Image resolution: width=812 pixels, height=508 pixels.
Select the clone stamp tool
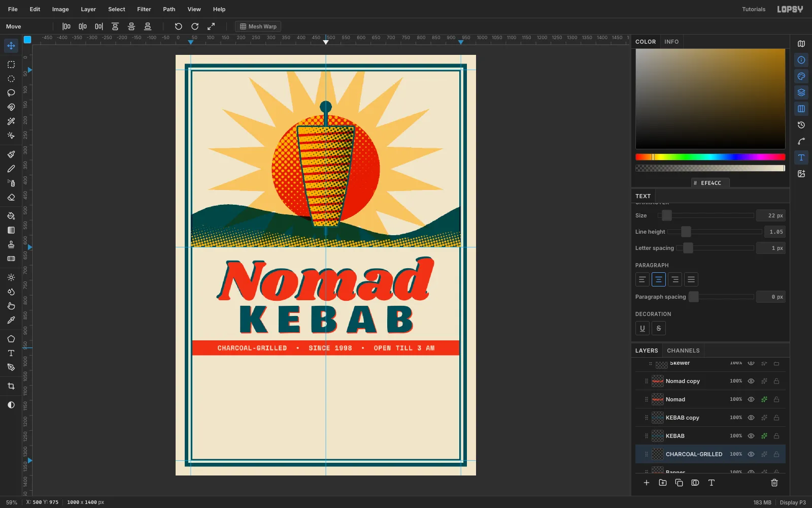point(11,244)
